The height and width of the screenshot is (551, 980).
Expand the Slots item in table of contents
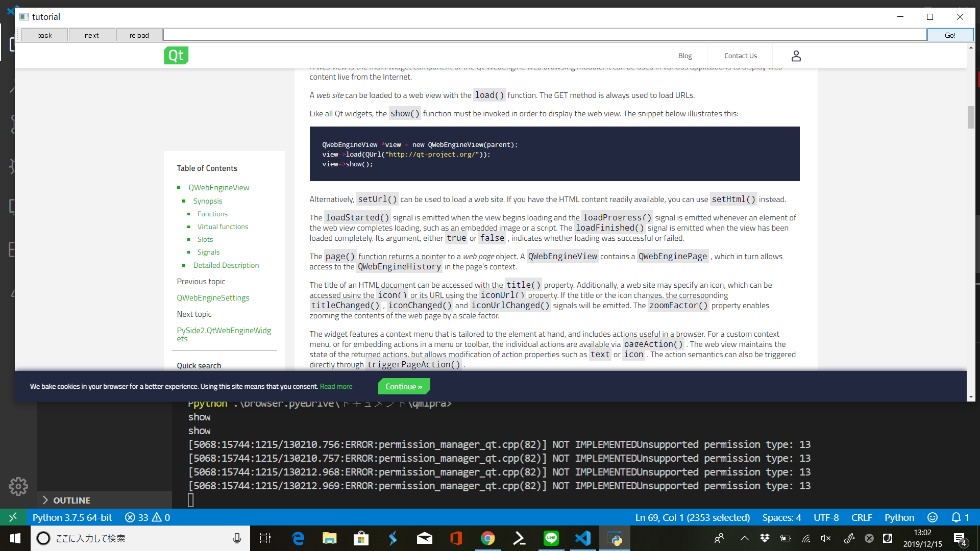point(205,239)
